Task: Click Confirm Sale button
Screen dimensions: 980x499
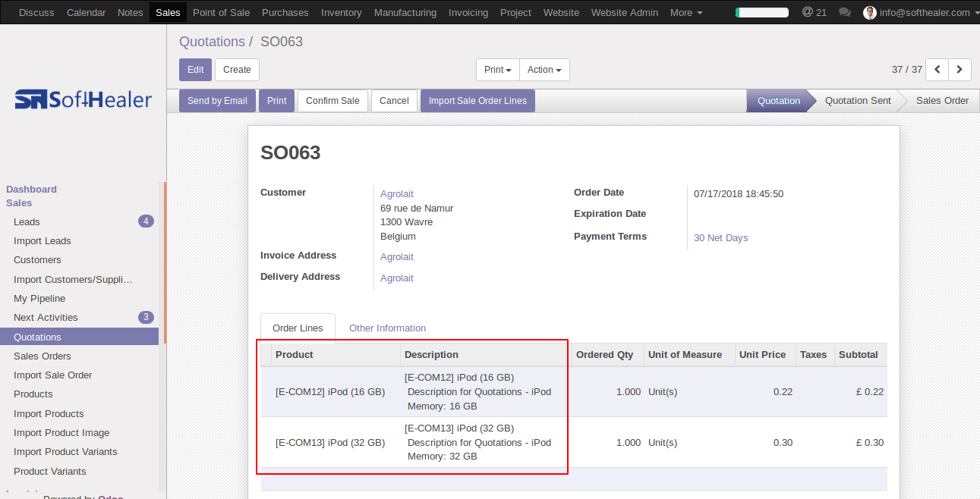Action: pyautogui.click(x=332, y=101)
